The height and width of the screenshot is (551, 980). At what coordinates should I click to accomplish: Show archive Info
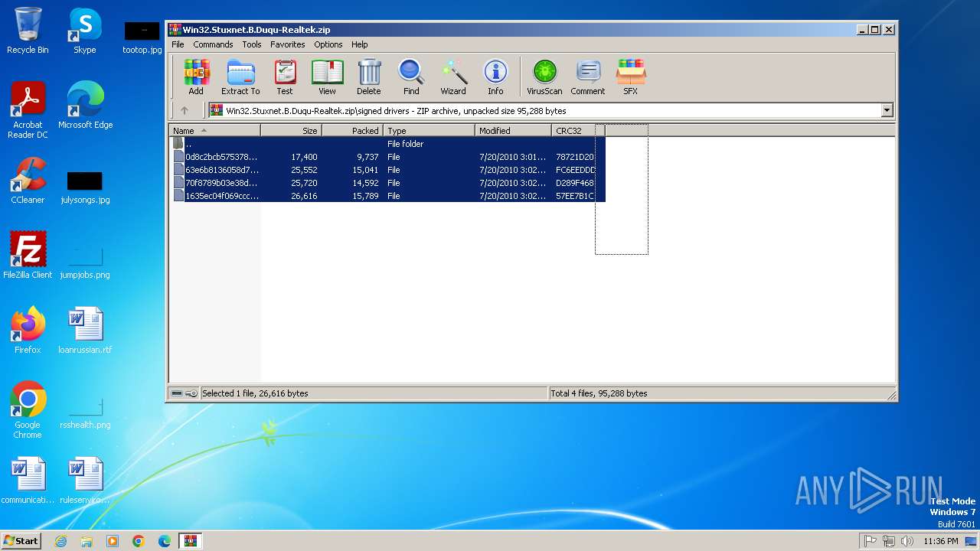click(x=495, y=77)
